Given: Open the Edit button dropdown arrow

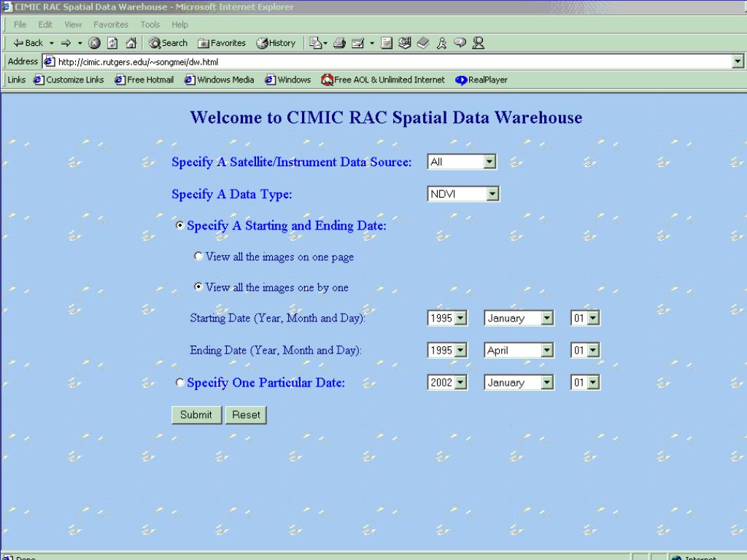Looking at the screenshot, I should (x=371, y=43).
